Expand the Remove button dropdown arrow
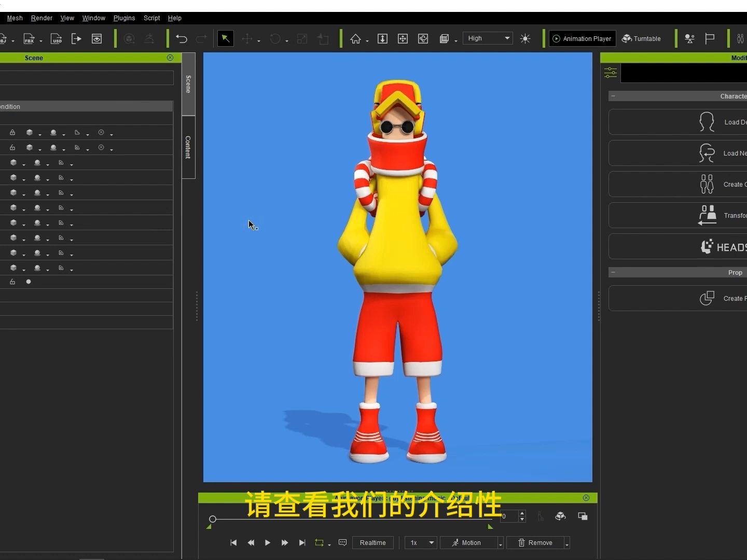747x560 pixels. coord(567,543)
